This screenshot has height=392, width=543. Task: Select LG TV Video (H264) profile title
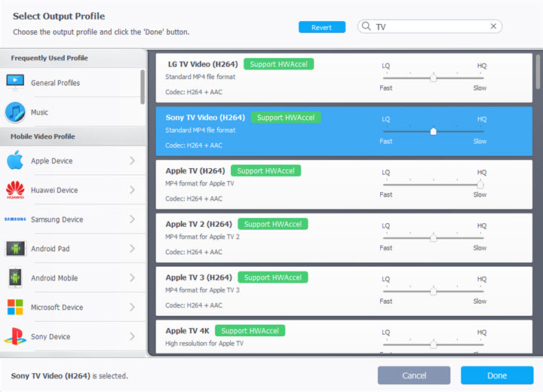click(203, 64)
